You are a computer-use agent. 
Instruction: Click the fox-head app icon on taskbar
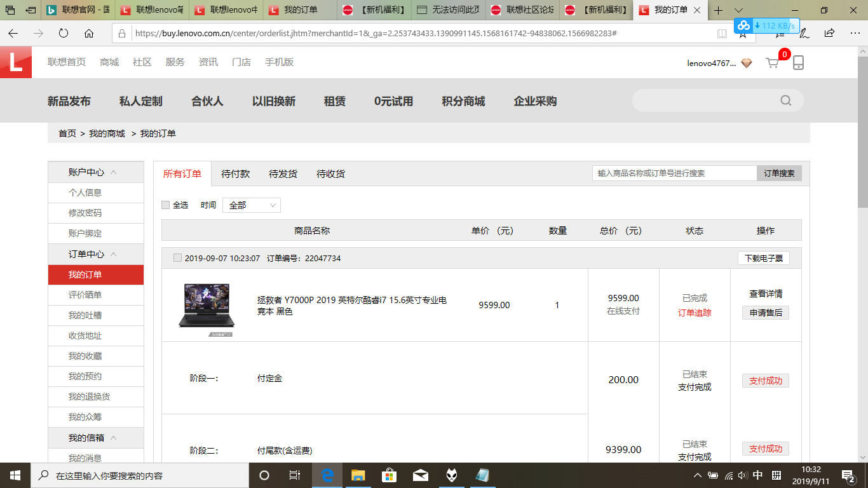click(x=452, y=475)
